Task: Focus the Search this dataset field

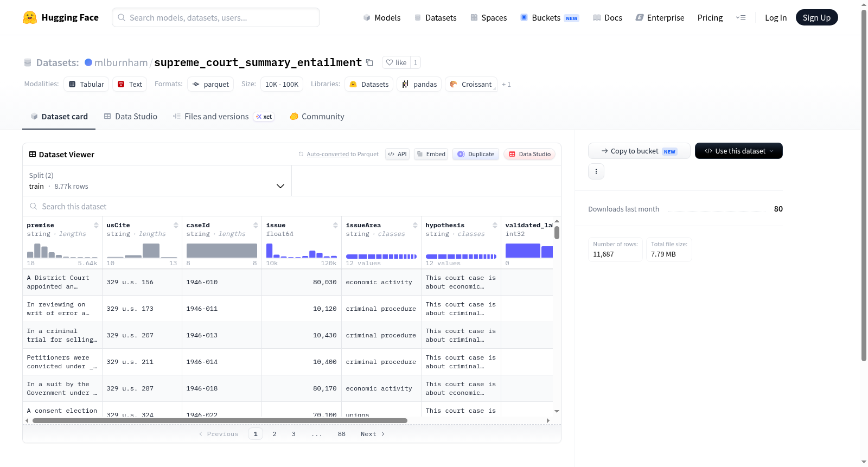Action: [x=292, y=207]
